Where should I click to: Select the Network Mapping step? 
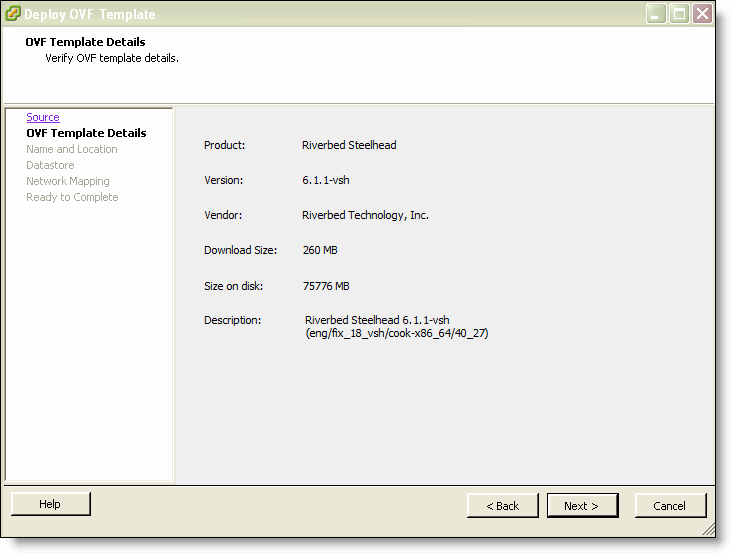[x=68, y=181]
